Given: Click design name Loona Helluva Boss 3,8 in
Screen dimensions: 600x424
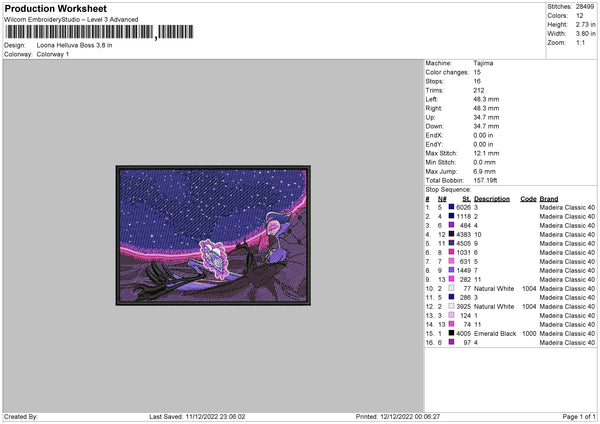Looking at the screenshot, I should coord(74,45).
